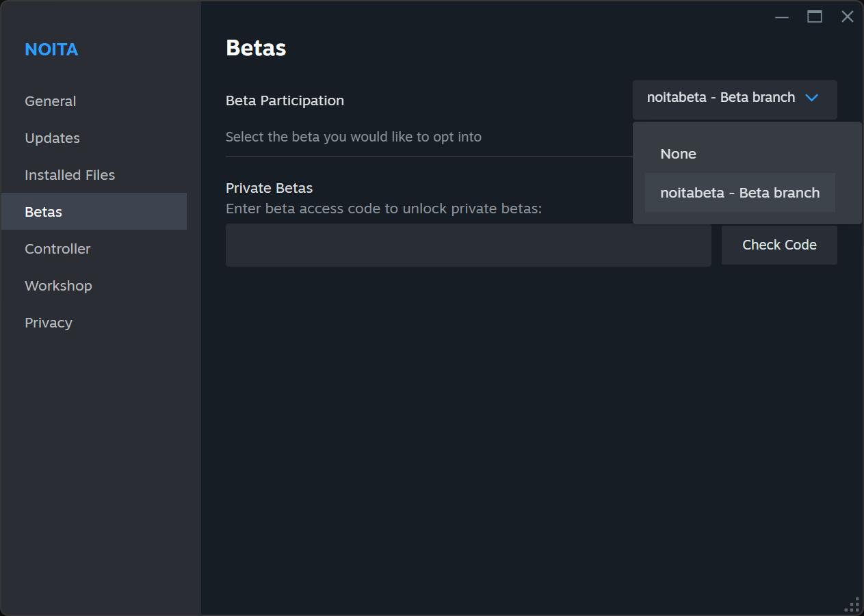Open the Workshop section
This screenshot has width=864, height=616.
(x=58, y=285)
